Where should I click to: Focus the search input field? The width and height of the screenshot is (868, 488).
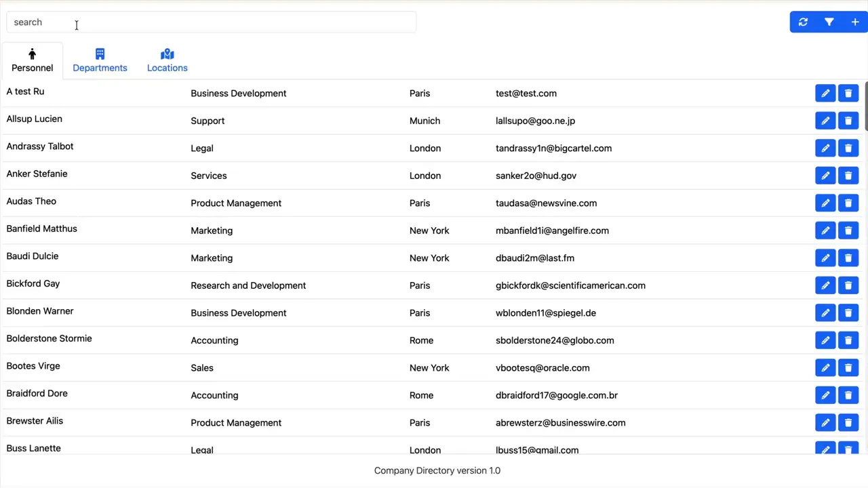[x=211, y=22]
